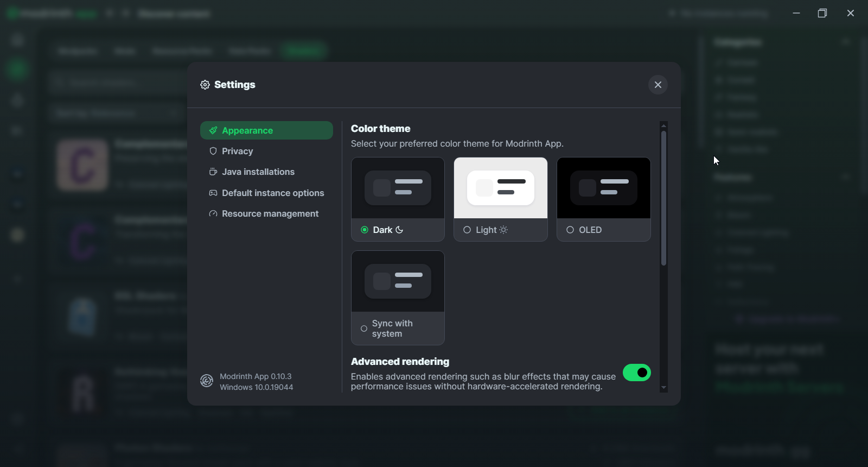
Task: Open the Appearance settings tab
Action: [266, 130]
